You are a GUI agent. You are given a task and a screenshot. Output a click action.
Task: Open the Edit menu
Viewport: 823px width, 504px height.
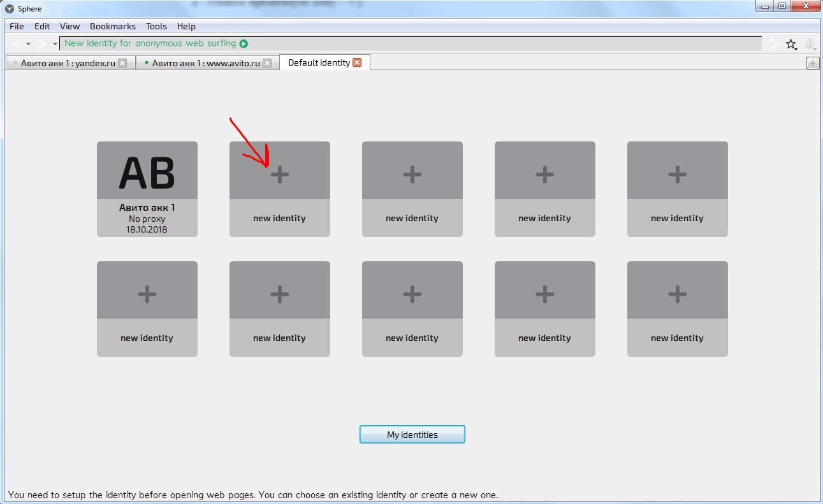pyautogui.click(x=42, y=26)
